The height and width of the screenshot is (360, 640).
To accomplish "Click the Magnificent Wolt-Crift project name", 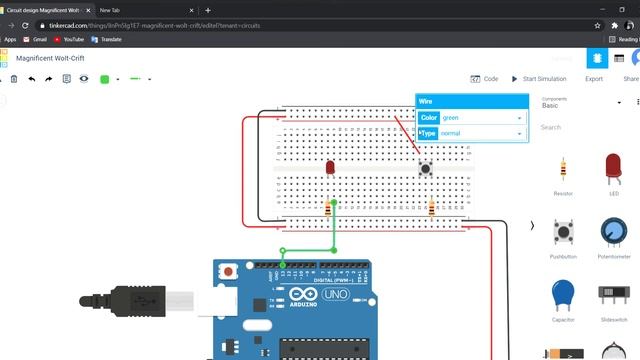I will point(50,58).
